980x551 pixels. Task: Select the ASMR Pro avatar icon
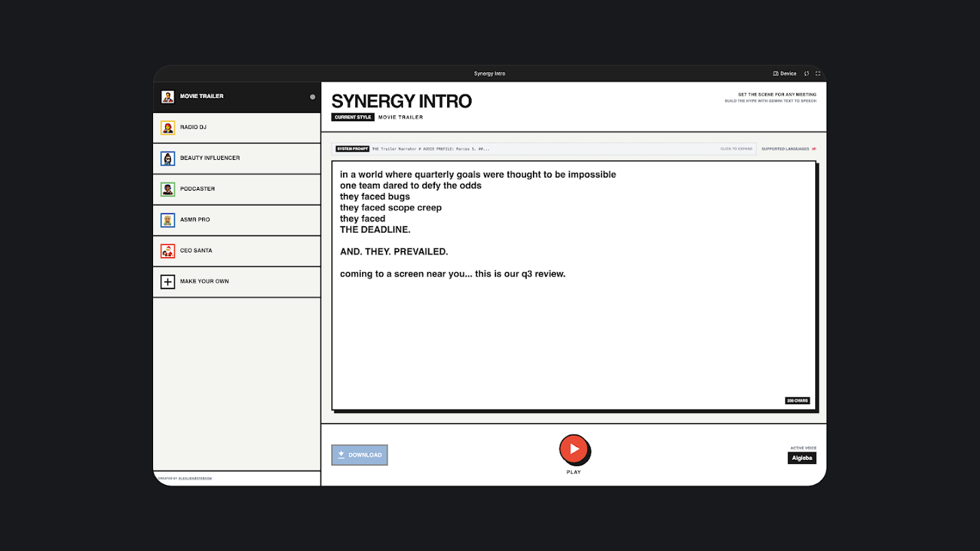coord(167,220)
